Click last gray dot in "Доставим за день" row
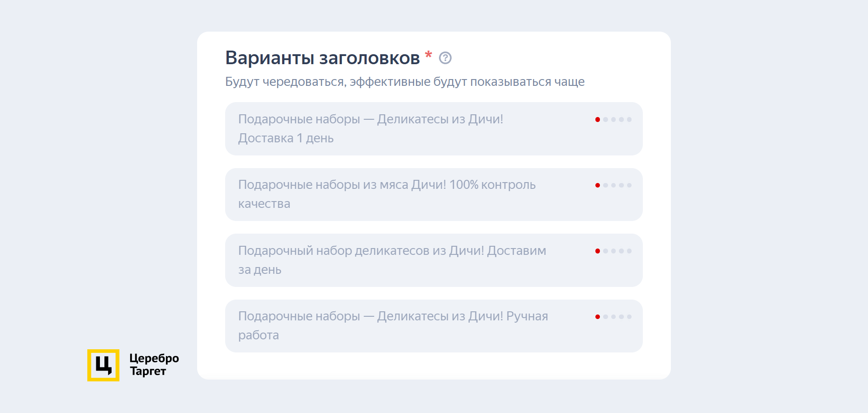The width and height of the screenshot is (868, 413). pyautogui.click(x=629, y=251)
